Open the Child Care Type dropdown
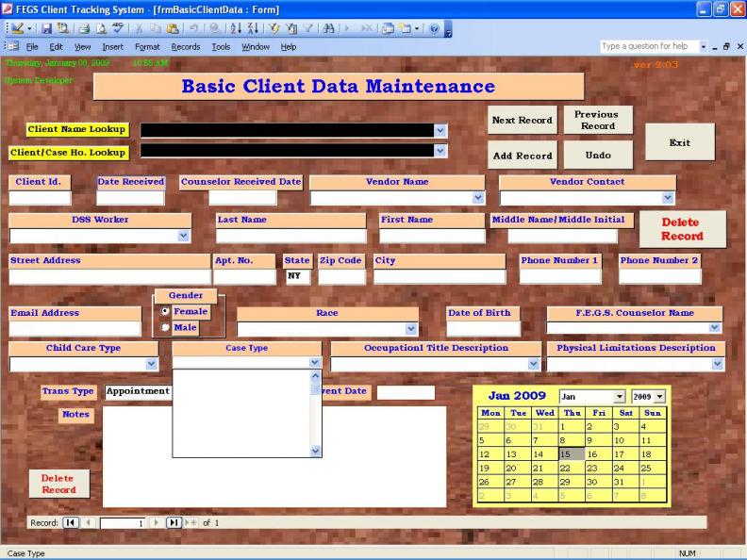Screen dimensions: 747x560 click(x=151, y=364)
